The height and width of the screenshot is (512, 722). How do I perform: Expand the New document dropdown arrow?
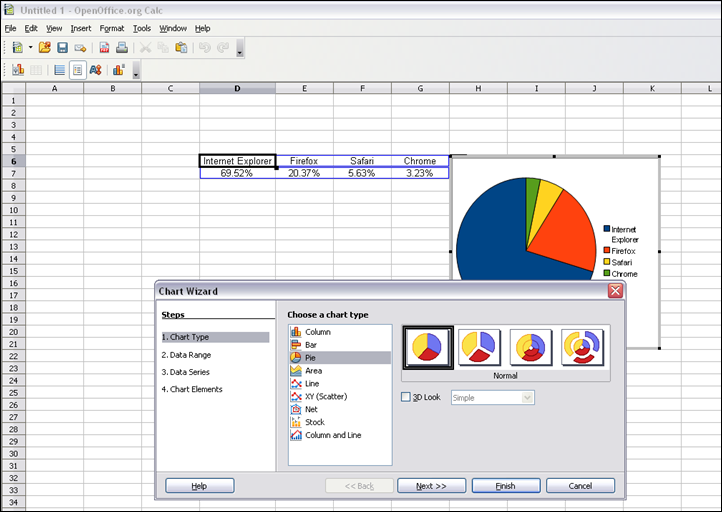30,47
